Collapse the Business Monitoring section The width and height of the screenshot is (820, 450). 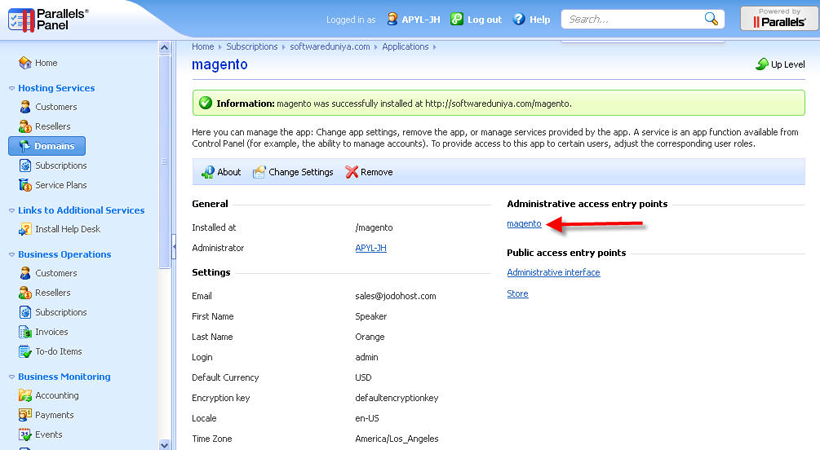click(12, 377)
